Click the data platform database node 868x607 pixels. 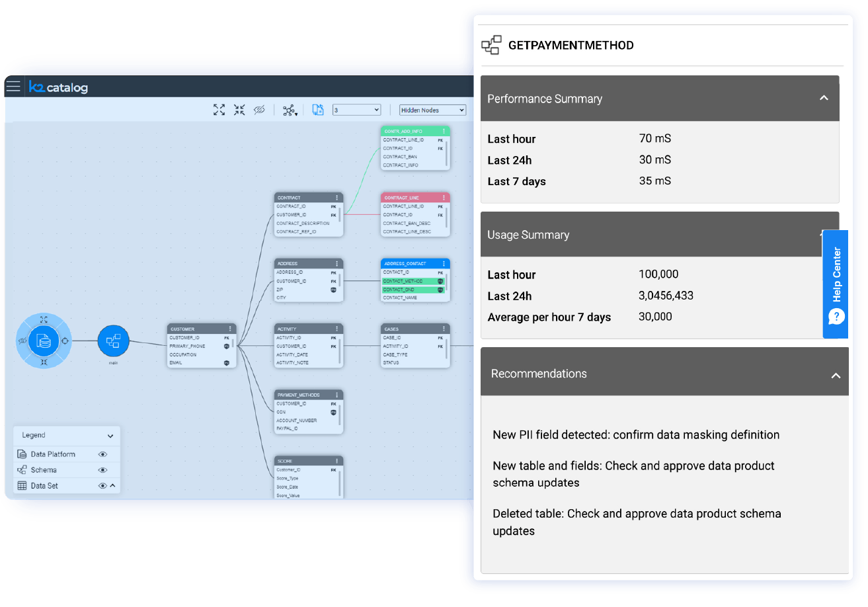click(44, 341)
